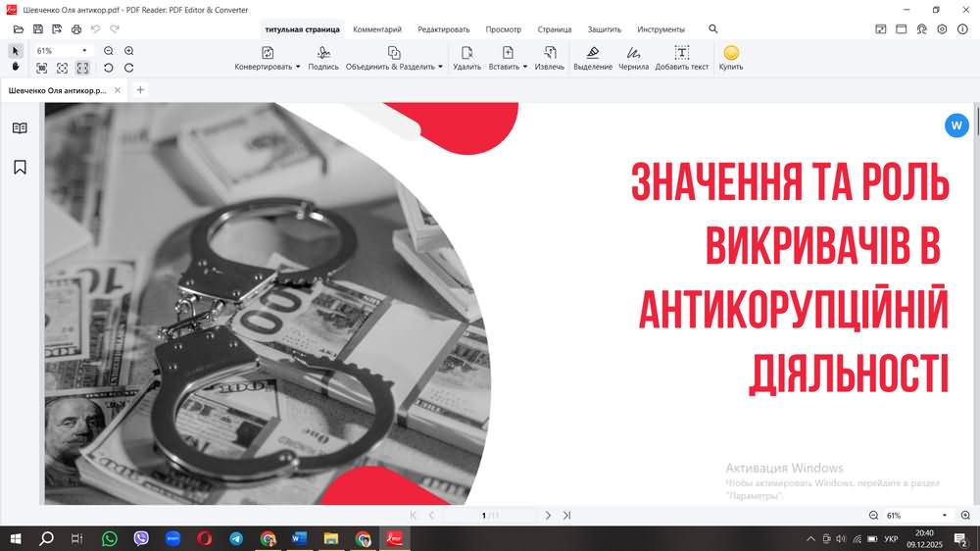Click the Подпись signature tool
This screenshot has height=551, width=980.
[323, 58]
